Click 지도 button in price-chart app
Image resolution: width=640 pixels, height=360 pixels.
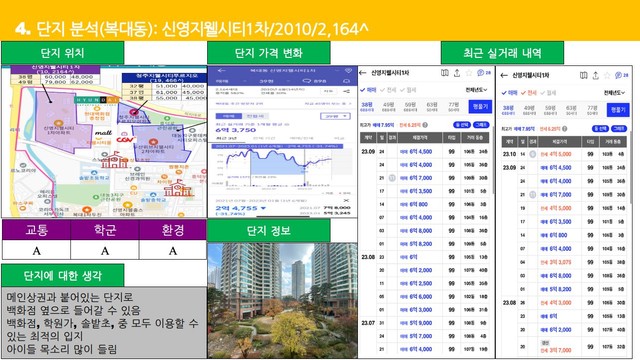tap(328, 91)
